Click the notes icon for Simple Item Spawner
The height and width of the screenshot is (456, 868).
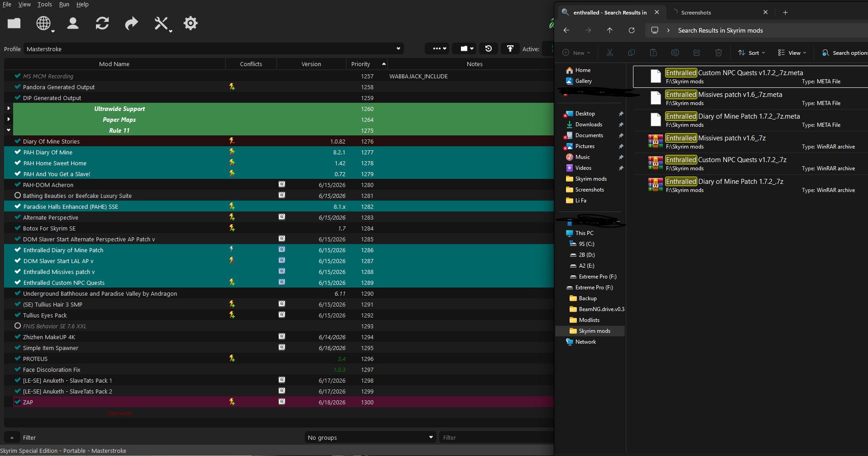coord(282,347)
